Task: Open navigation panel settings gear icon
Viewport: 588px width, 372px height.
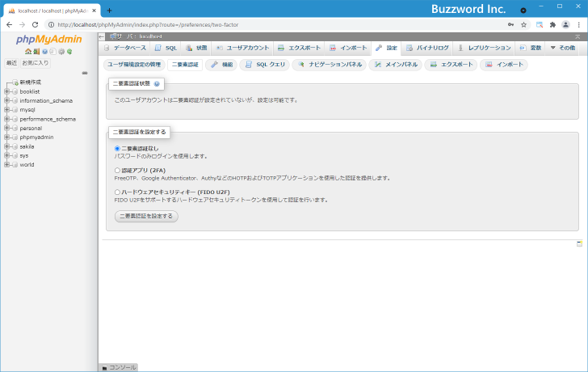Action: tap(61, 52)
